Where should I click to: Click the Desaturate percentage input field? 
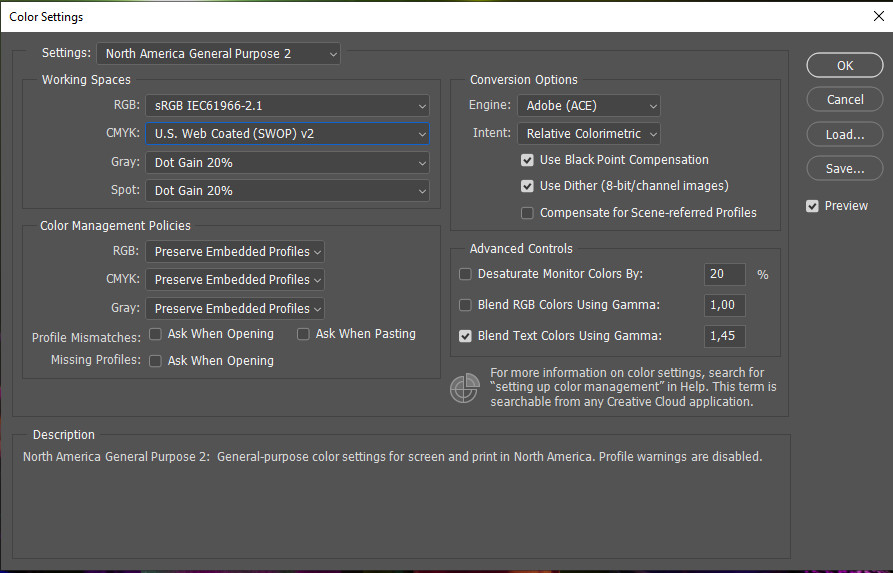pyautogui.click(x=725, y=274)
